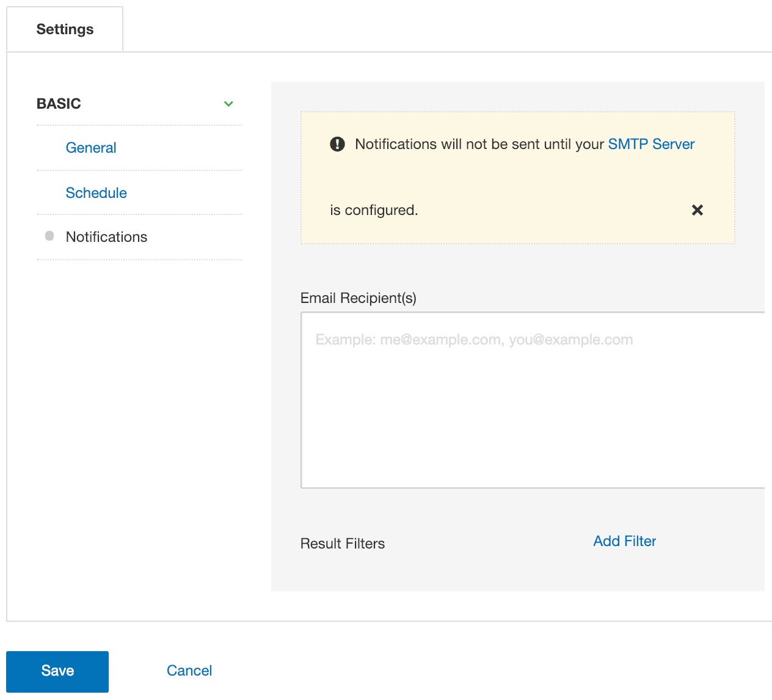Cancel the settings changes
Viewport: 772px width, 700px height.
tap(189, 671)
